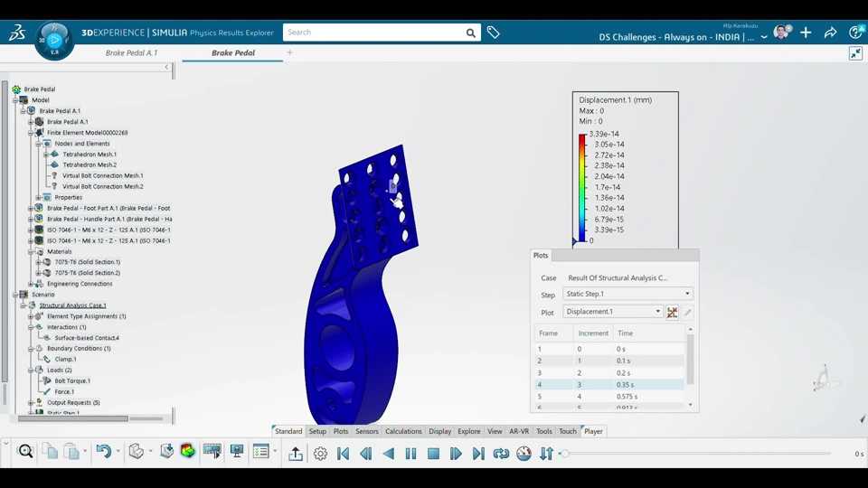Step forward one frame

pos(456,454)
